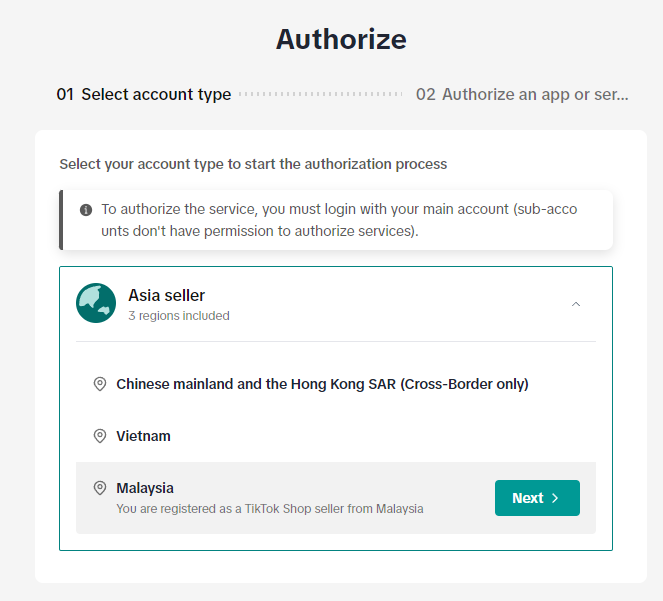Click 'Select your account type' instruction text
This screenshot has width=663, height=601.
253,163
